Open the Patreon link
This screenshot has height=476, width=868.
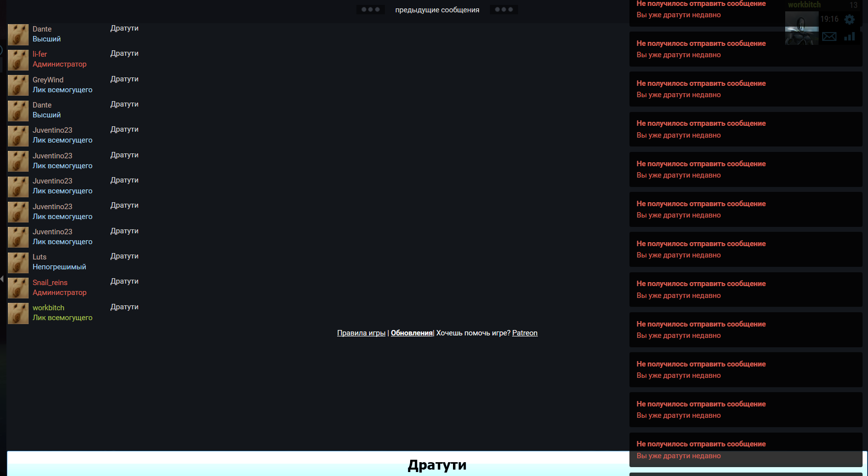pos(524,333)
